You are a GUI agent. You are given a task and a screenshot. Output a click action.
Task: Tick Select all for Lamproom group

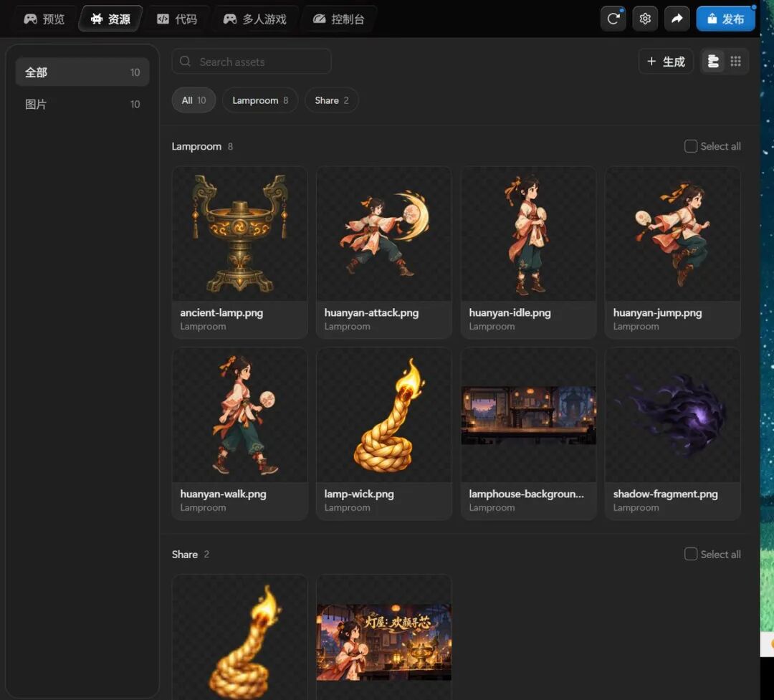(691, 146)
